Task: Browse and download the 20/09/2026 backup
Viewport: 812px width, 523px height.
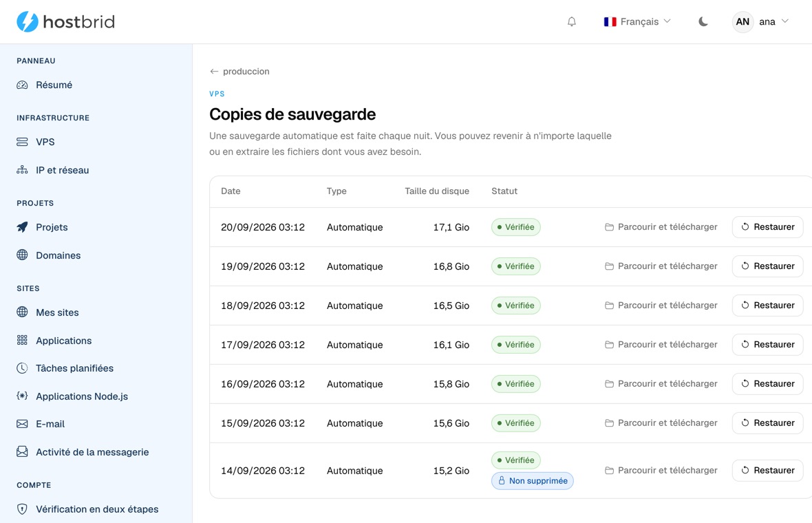Action: click(661, 227)
